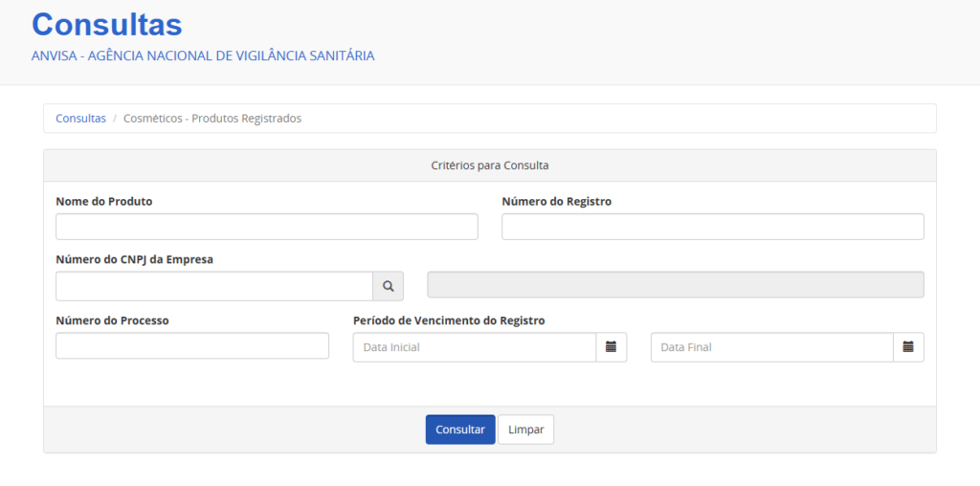
Task: Open the Data Inicial calendar picker
Action: [611, 347]
